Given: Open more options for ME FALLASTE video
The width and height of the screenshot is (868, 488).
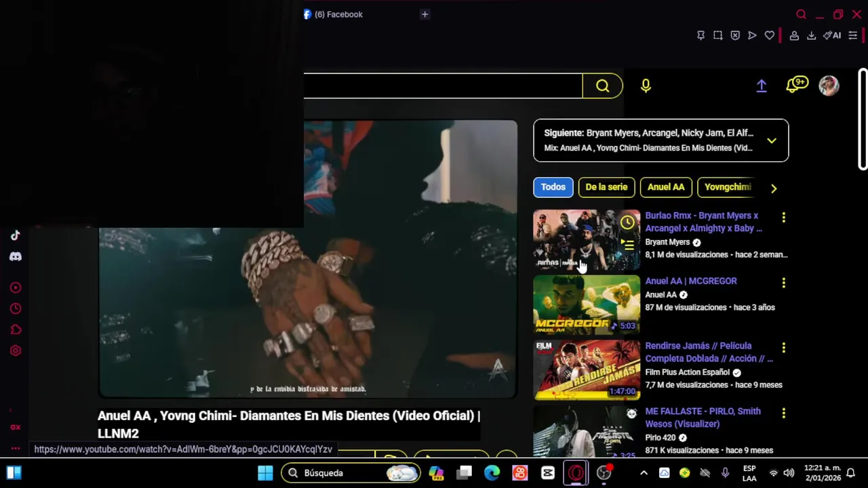Looking at the screenshot, I should click(x=783, y=413).
